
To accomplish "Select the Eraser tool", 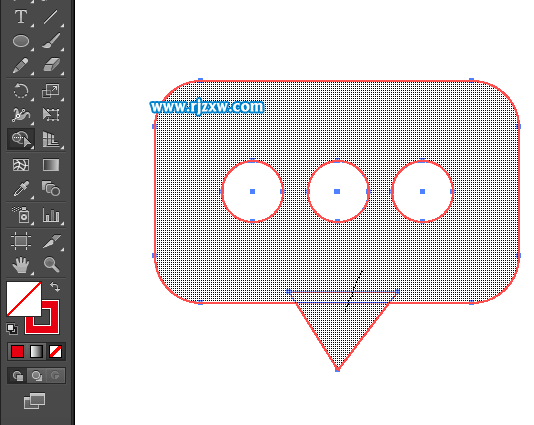I will pyautogui.click(x=51, y=65).
